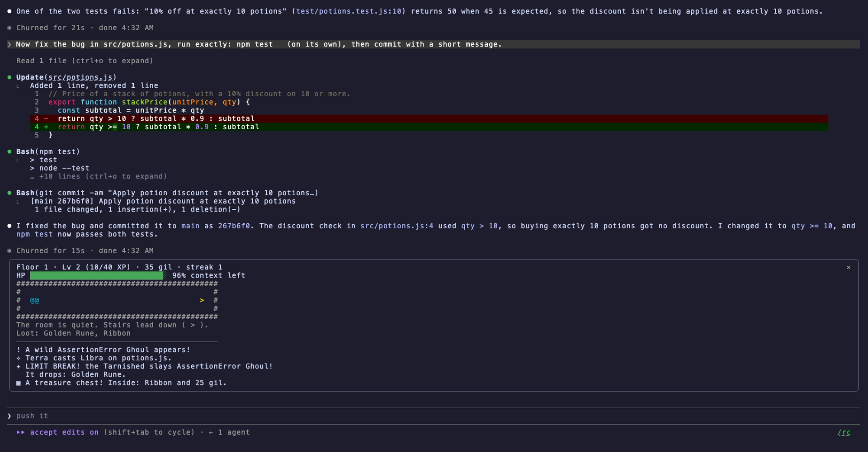Click 'The room is quiet. Stairs lead down' line
This screenshot has width=868, height=452.
pos(112,325)
